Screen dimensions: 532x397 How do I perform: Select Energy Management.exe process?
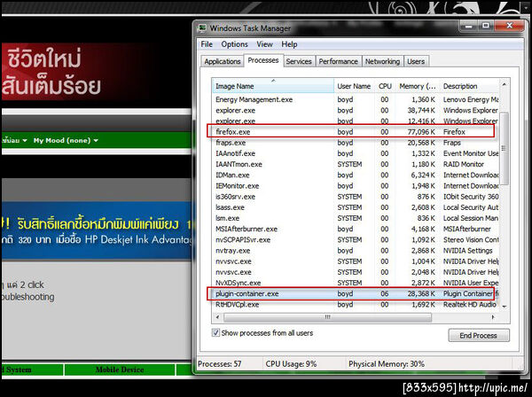pyautogui.click(x=356, y=99)
